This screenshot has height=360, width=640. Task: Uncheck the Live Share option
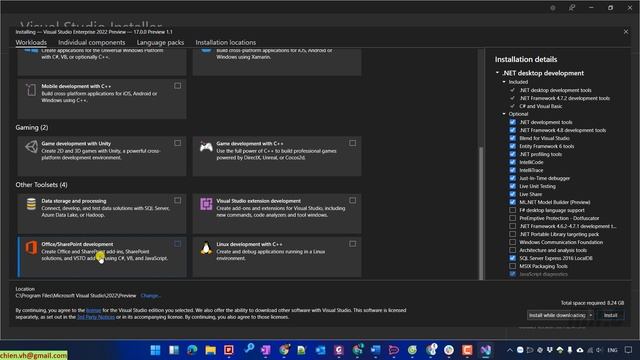tap(513, 194)
